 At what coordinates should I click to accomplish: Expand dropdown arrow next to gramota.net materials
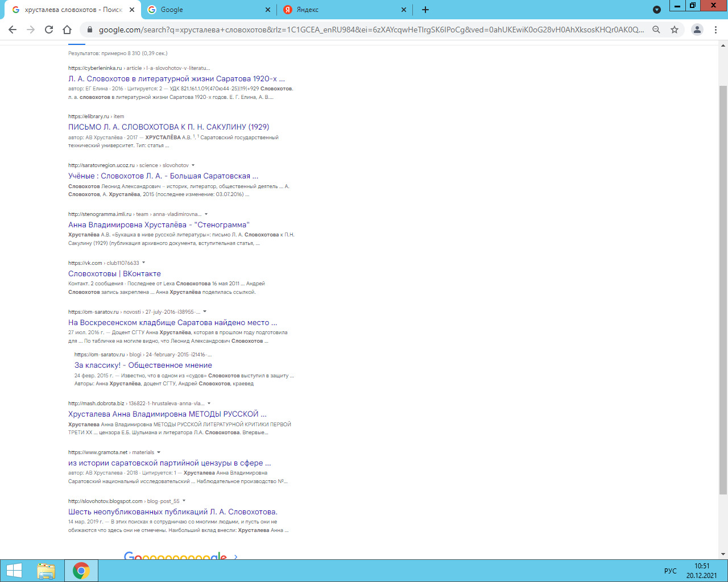click(x=159, y=452)
